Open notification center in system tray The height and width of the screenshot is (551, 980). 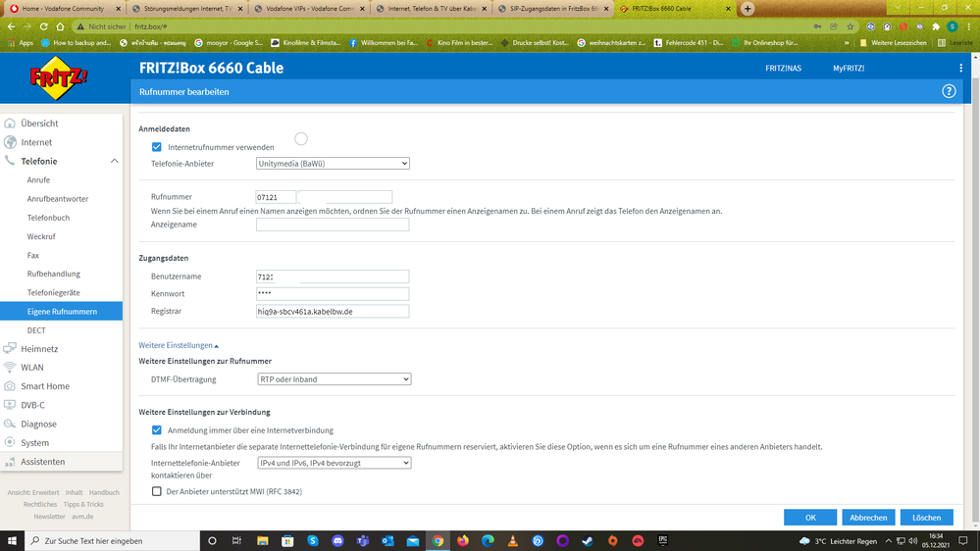pyautogui.click(x=963, y=541)
